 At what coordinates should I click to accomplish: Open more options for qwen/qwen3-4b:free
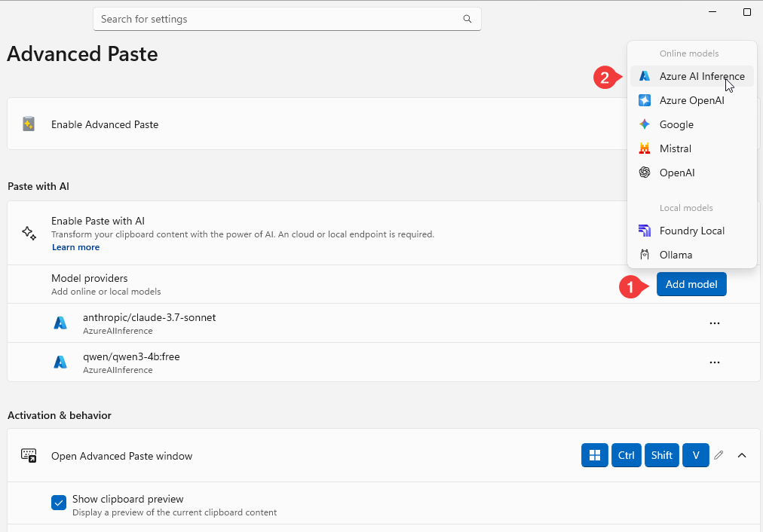pyautogui.click(x=715, y=362)
